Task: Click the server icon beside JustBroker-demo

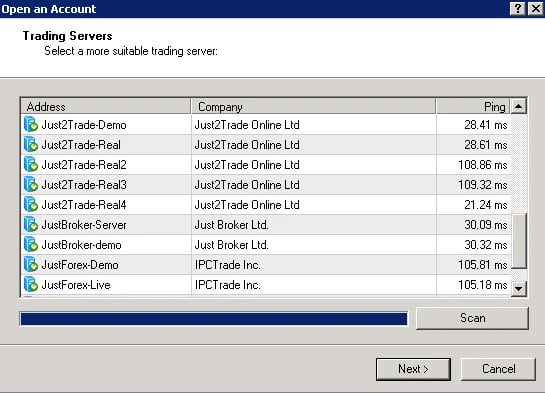Action: pyautogui.click(x=31, y=245)
